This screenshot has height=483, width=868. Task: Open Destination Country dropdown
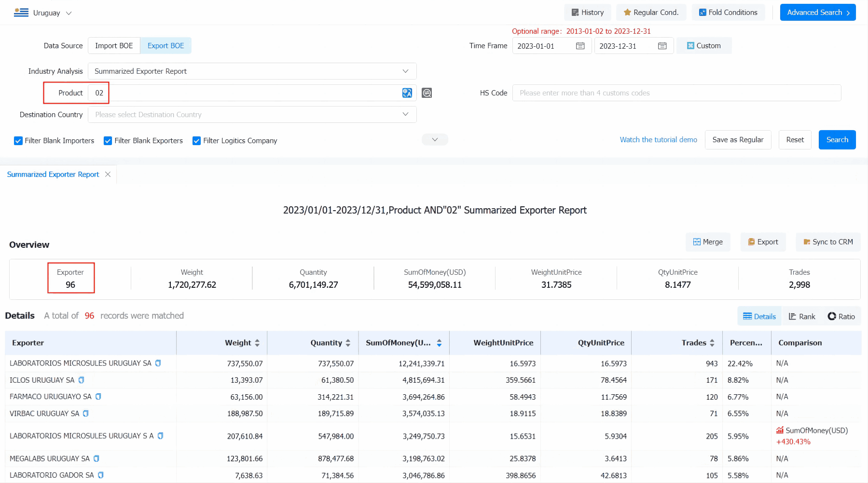(252, 115)
